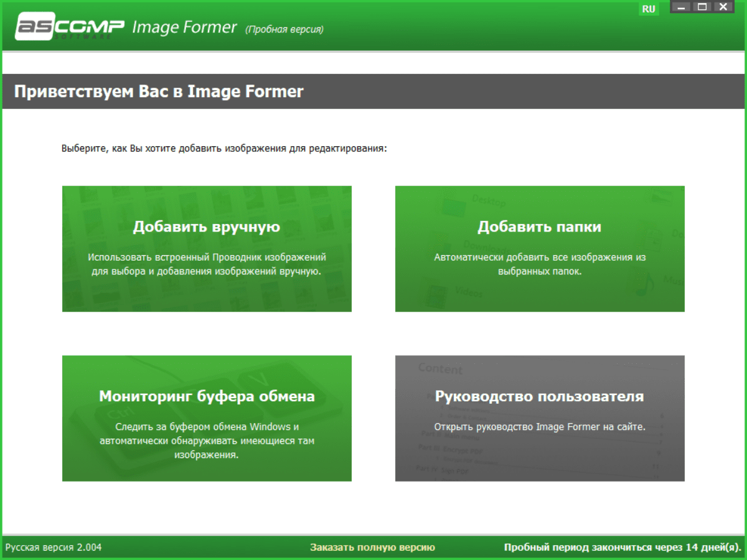Click 'Приветствуем Вас в Image Former' heading

coord(159,92)
